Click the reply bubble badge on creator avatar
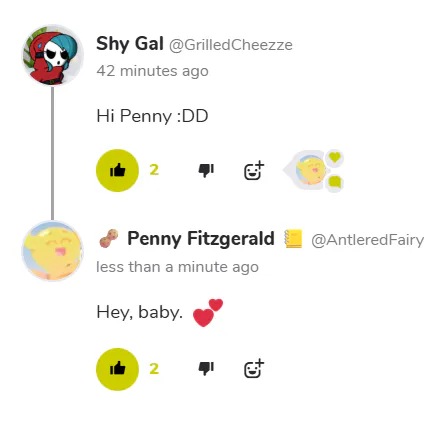Screen dimensions: 448x441 (x=335, y=183)
